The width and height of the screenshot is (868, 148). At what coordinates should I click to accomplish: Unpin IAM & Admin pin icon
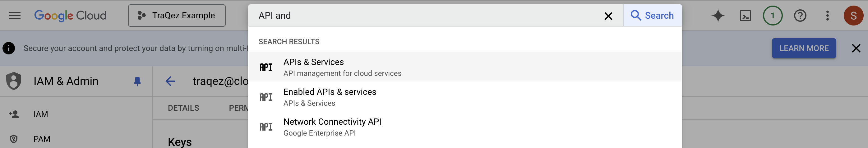click(x=137, y=81)
